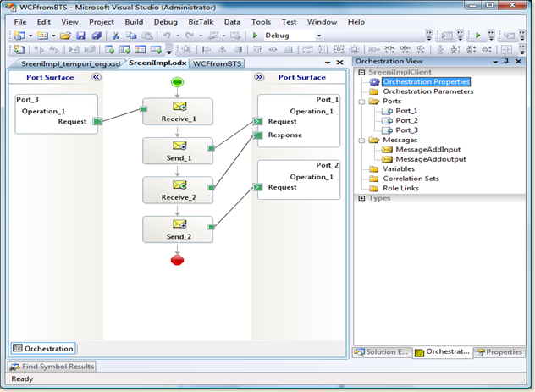The width and height of the screenshot is (535, 392).
Task: Select the Send_1 shape
Action: [x=178, y=151]
